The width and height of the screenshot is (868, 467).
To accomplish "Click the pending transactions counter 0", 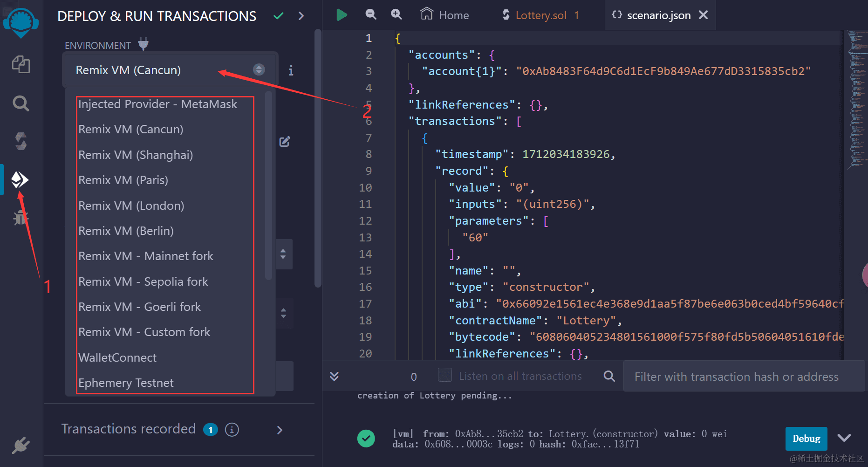I will click(x=414, y=377).
